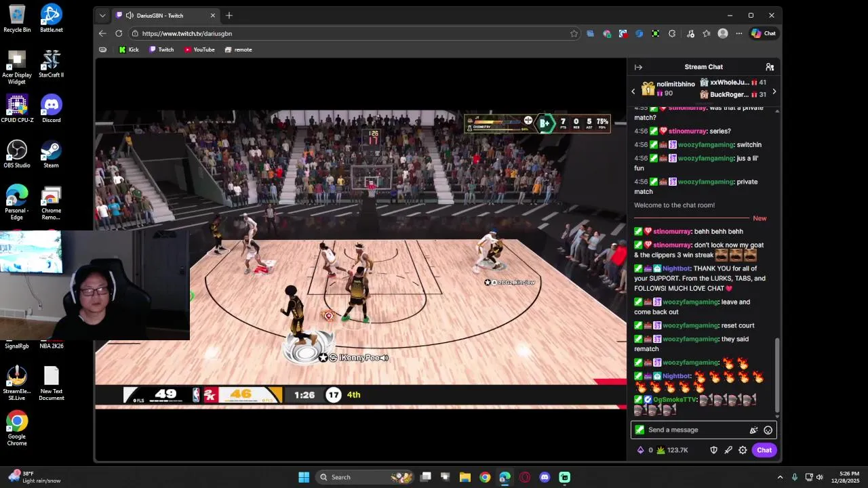Click woozyfamgaming in 'reset court' message
This screenshot has width=868, height=488.
tap(690, 325)
